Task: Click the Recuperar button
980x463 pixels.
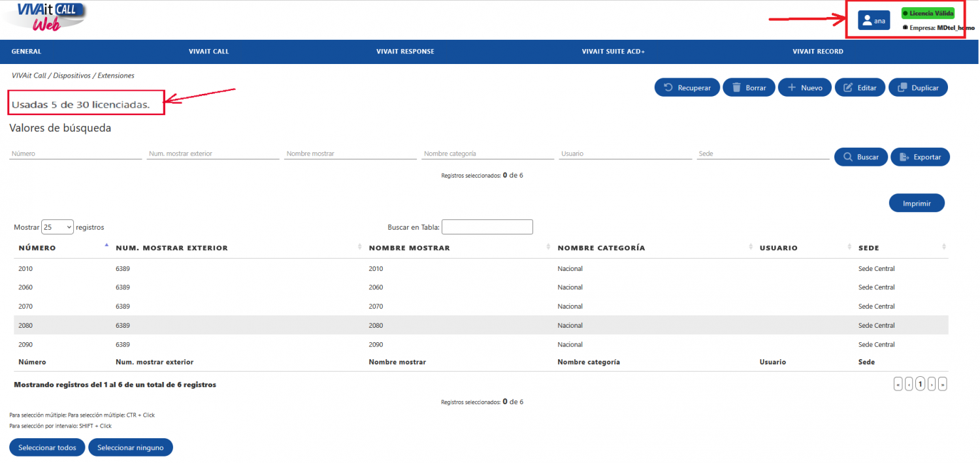Action: click(x=687, y=88)
